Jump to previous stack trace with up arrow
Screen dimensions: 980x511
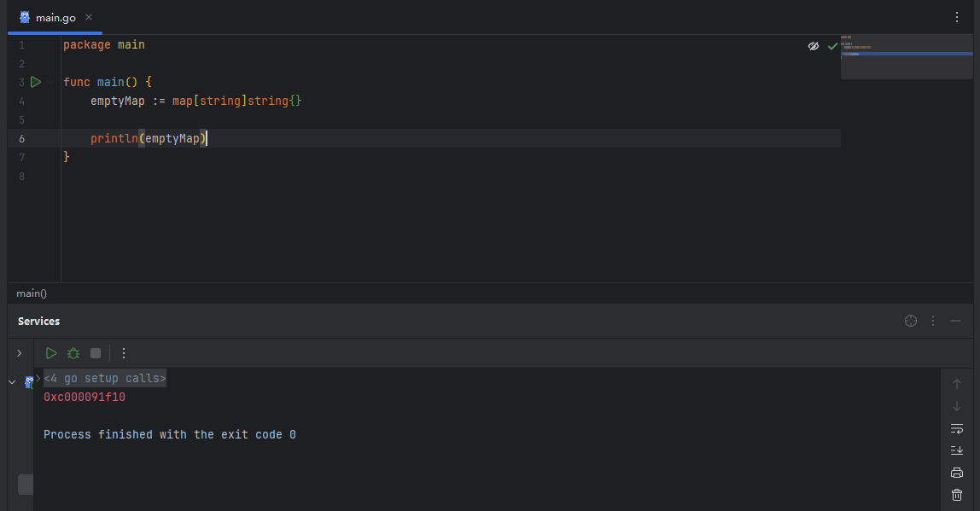[957, 384]
